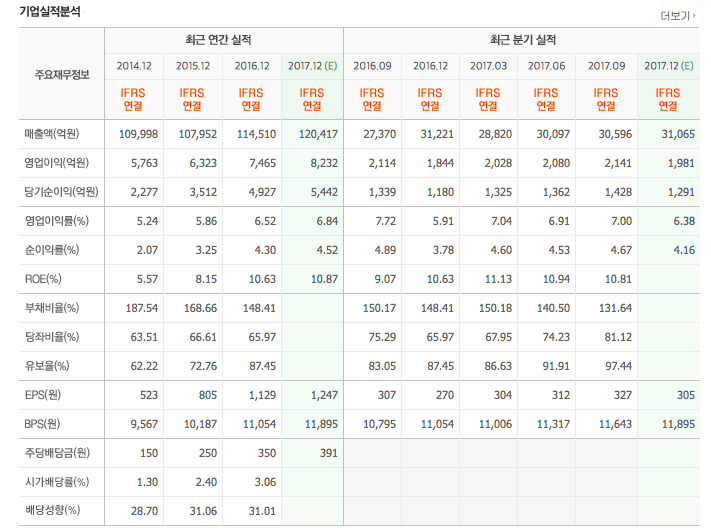Select the quarterly 2017.03 column header

click(488, 66)
